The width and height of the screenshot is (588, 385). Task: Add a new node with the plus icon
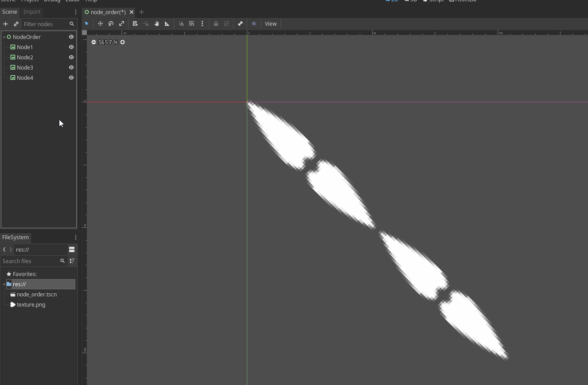coord(6,24)
